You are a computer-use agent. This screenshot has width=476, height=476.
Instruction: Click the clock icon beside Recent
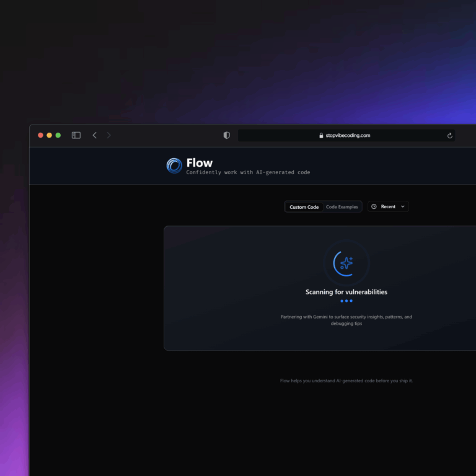click(374, 206)
